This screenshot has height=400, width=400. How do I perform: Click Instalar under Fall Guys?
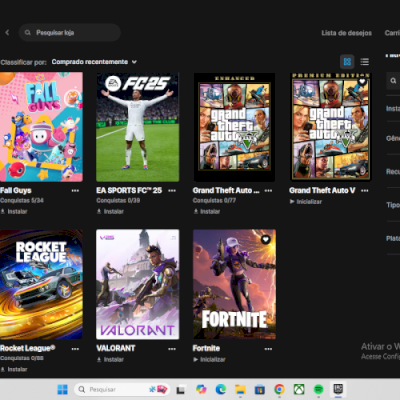14,211
